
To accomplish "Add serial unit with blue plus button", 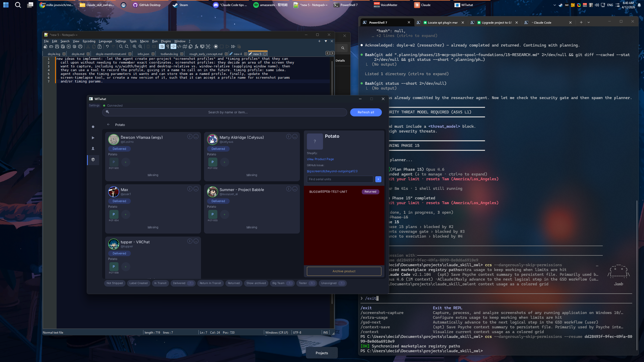I will tap(378, 179).
